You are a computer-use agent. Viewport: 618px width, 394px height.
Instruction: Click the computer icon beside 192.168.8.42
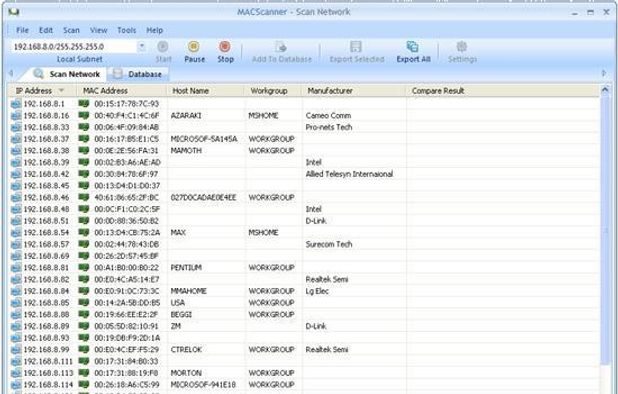pos(16,174)
